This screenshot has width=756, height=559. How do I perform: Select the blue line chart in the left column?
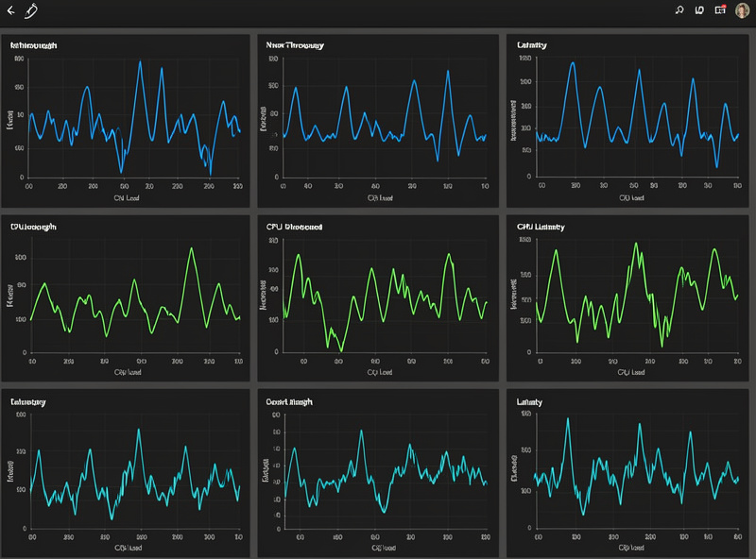tap(126, 121)
